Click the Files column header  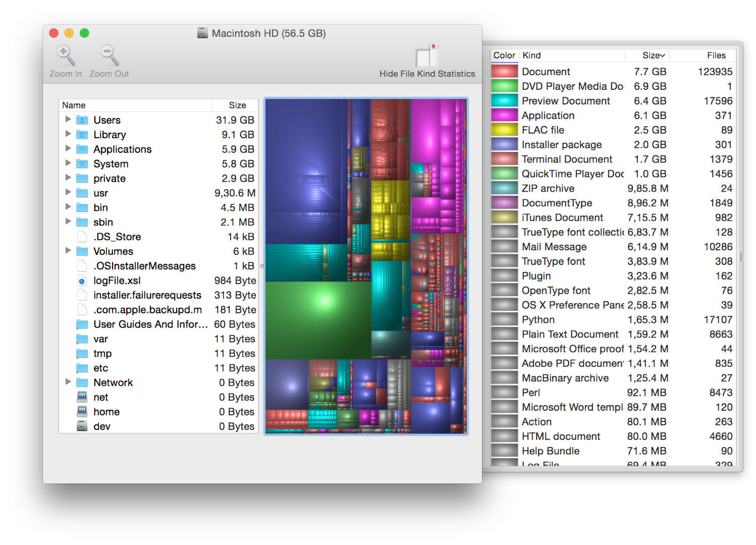point(716,56)
